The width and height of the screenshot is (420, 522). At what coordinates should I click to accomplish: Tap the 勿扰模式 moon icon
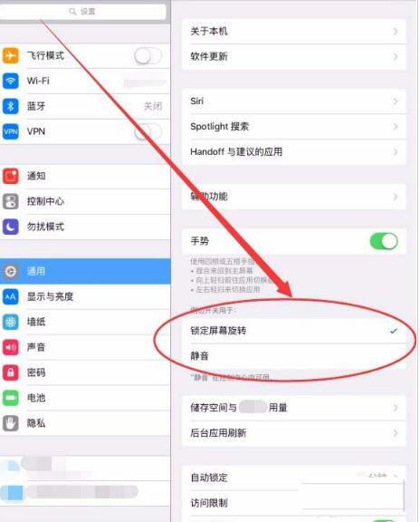(x=11, y=227)
